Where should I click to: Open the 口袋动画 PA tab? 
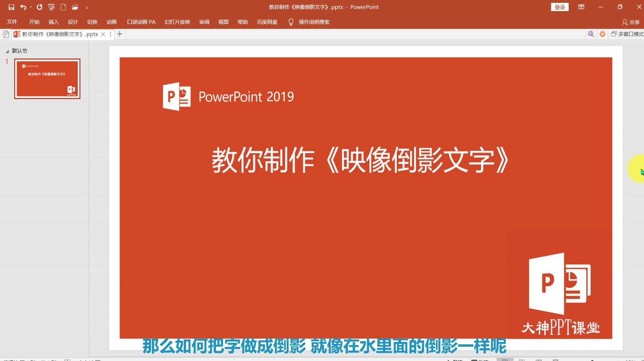pos(141,22)
